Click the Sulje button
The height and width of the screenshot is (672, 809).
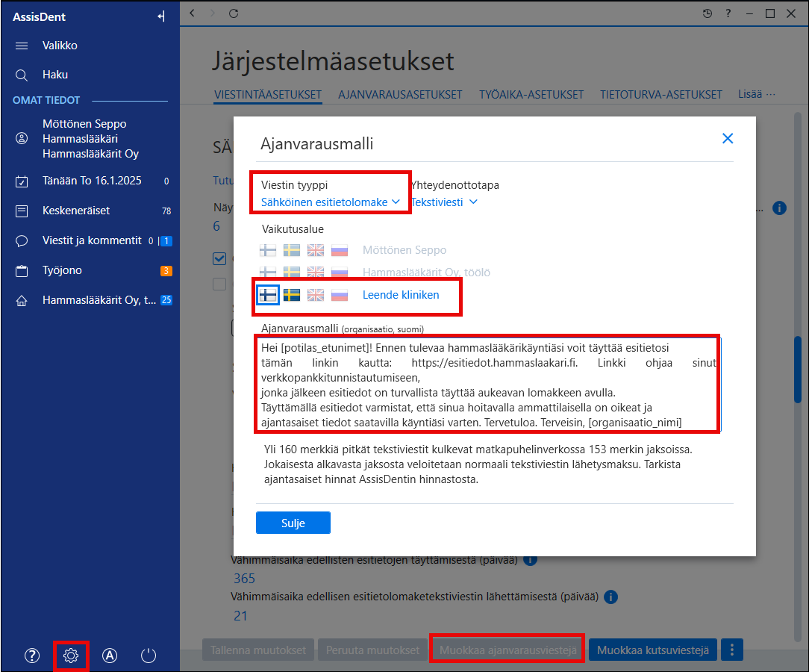293,523
